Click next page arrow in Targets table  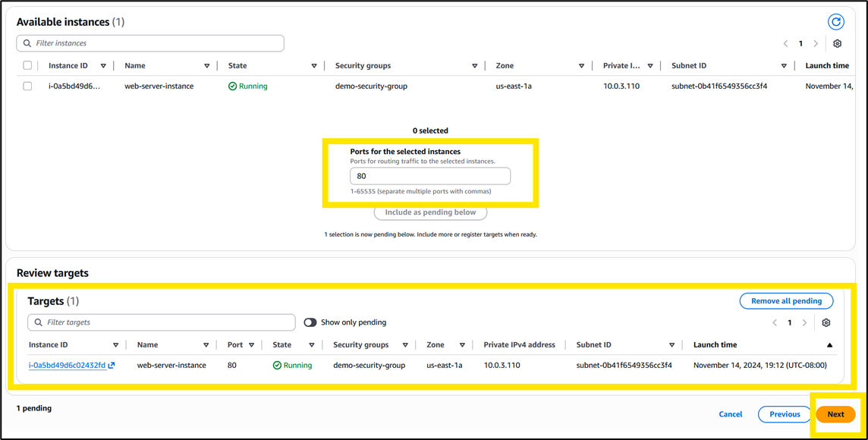click(x=804, y=322)
